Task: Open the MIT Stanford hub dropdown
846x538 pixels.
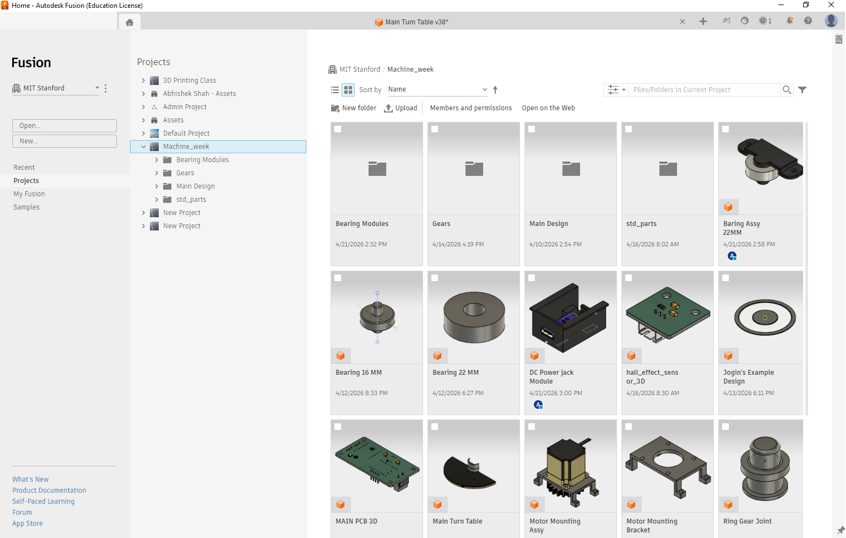Action: (56, 88)
